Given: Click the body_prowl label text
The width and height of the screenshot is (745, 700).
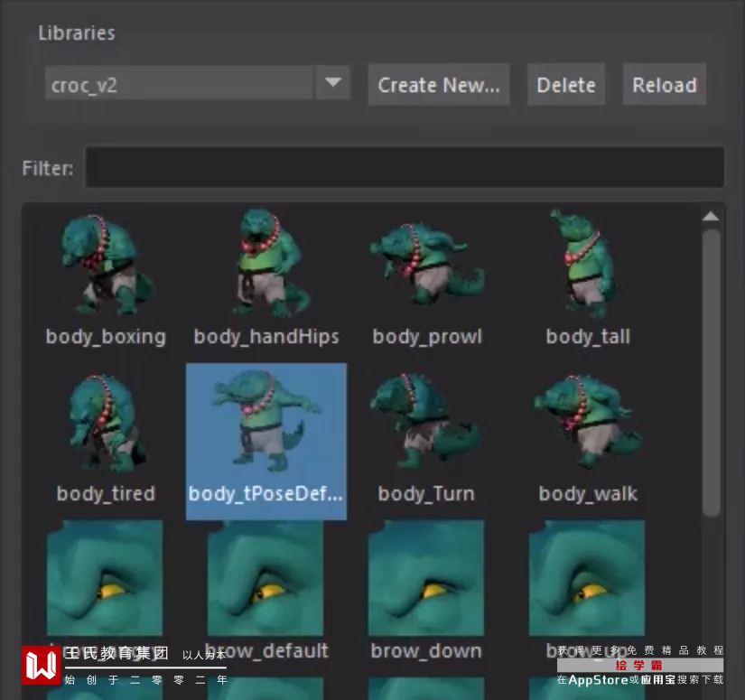Looking at the screenshot, I should click(x=426, y=337).
